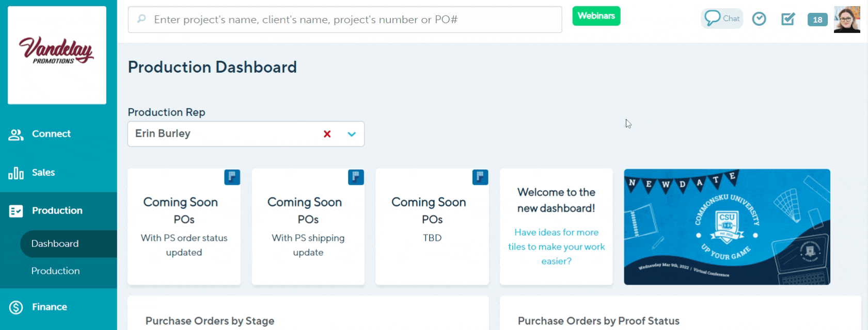Collapse the Production sidebar section
The image size is (868, 330).
[x=57, y=211]
